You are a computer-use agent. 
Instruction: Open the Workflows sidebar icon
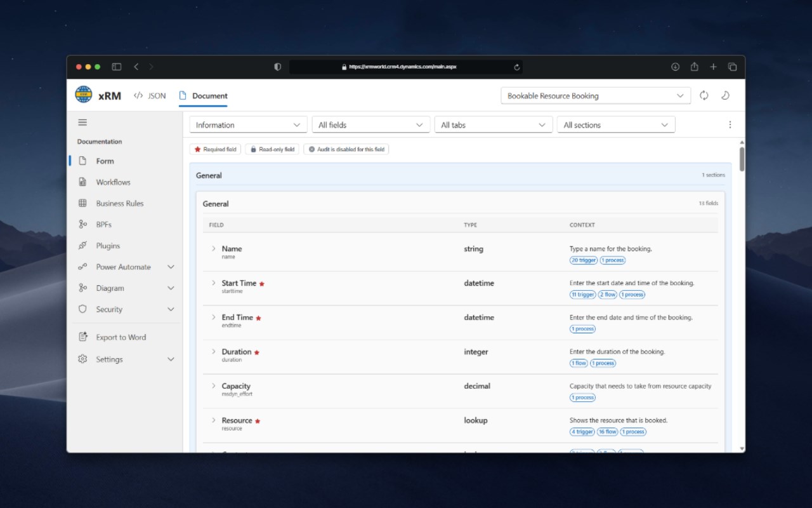click(x=82, y=182)
